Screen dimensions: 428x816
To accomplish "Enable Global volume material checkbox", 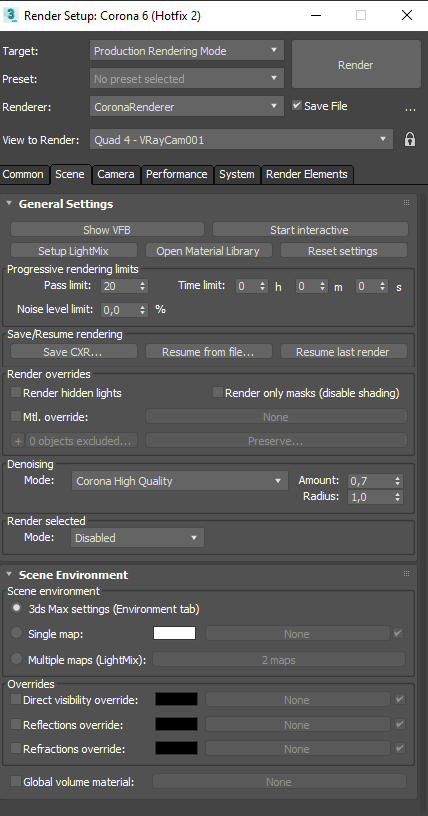I will [16, 781].
